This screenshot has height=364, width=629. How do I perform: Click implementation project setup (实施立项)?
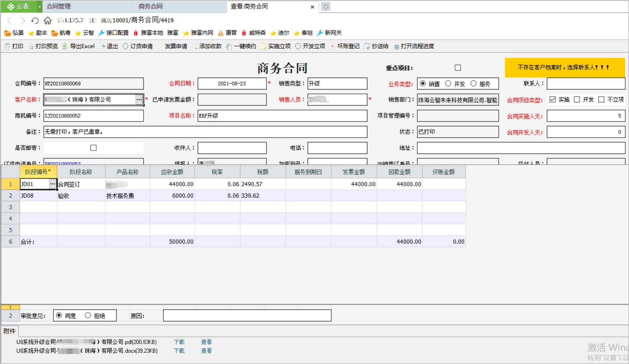pos(276,46)
